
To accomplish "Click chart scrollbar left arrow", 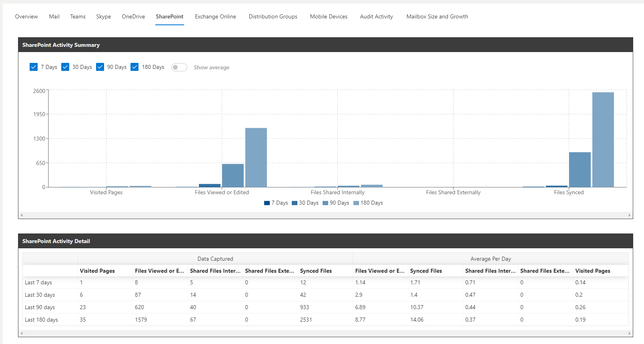I will point(22,215).
